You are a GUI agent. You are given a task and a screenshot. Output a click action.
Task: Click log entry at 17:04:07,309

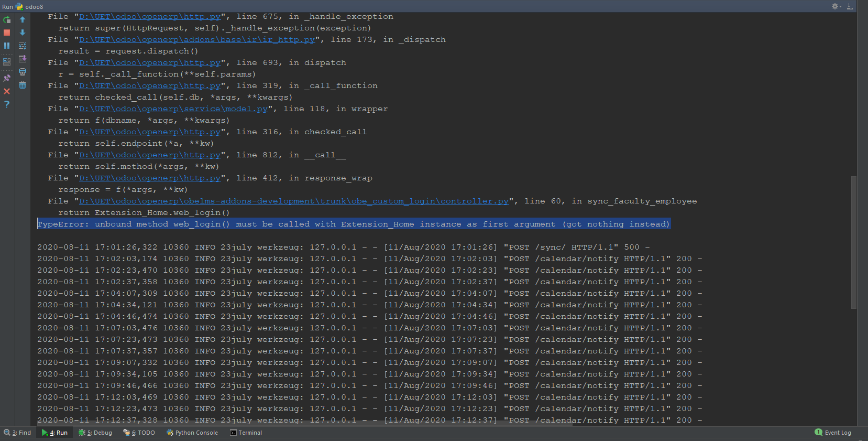click(370, 294)
